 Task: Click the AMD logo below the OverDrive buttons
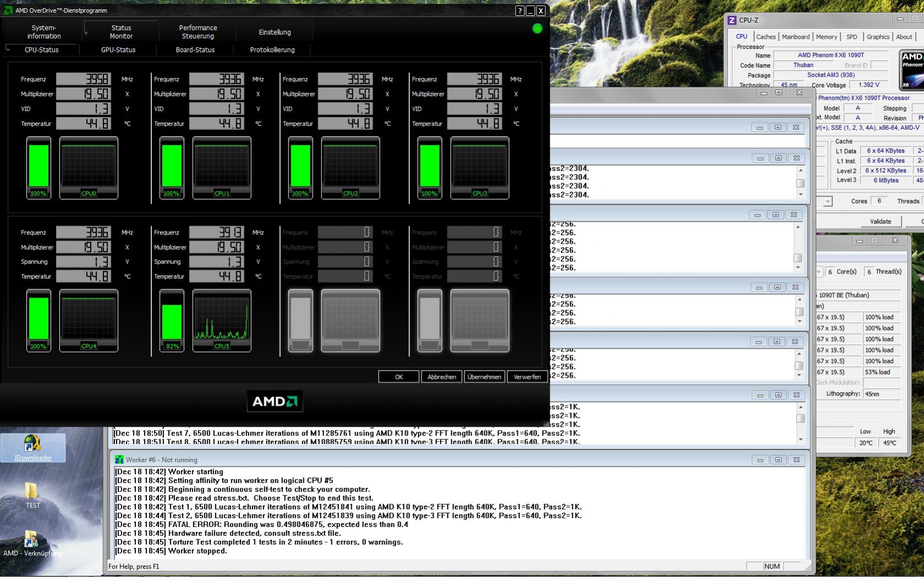click(275, 402)
